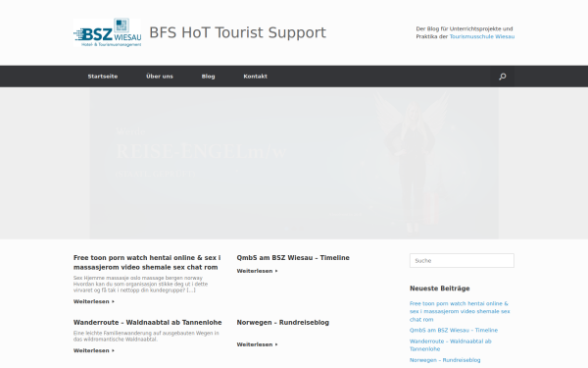The height and width of the screenshot is (368, 588).
Task: Go to Startseite menu item
Action: tap(103, 77)
